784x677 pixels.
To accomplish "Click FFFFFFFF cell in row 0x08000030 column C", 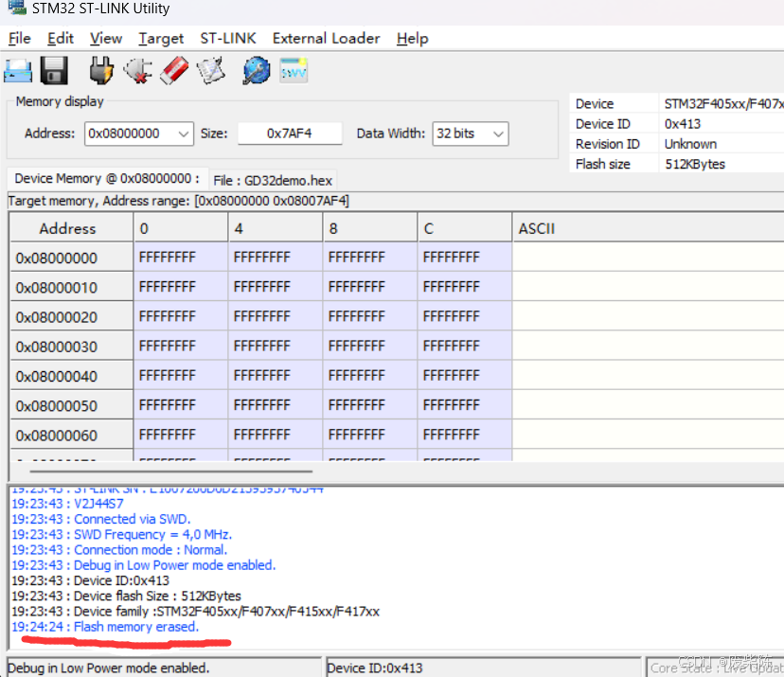I will pos(465,346).
